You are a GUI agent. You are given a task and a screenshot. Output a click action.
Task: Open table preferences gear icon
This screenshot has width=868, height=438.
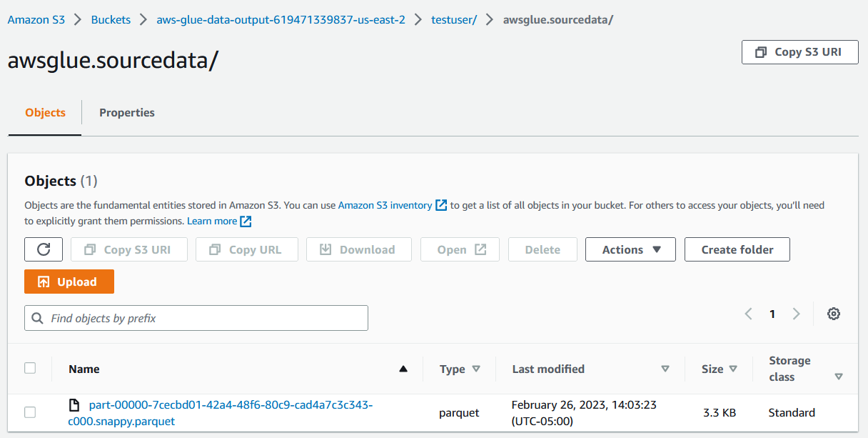coord(833,314)
